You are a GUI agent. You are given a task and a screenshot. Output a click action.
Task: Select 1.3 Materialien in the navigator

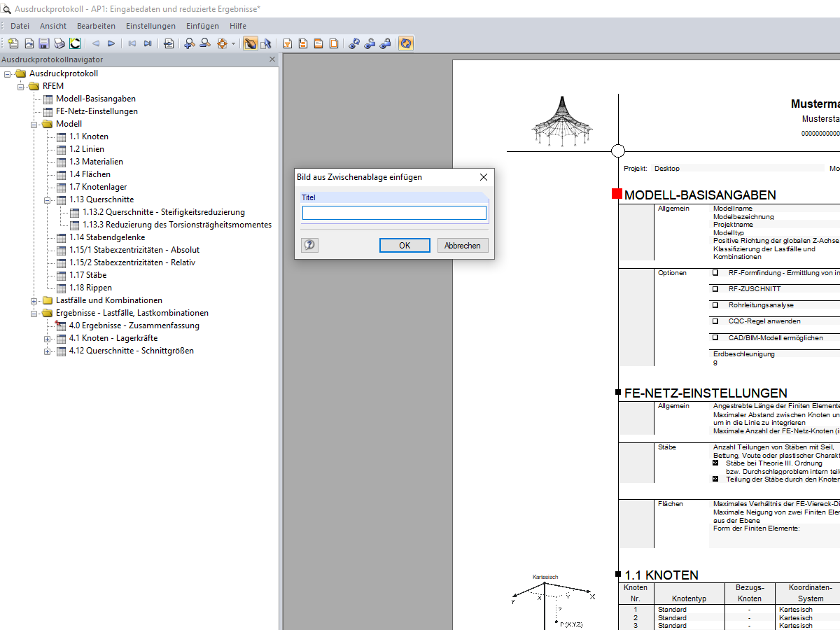point(96,162)
